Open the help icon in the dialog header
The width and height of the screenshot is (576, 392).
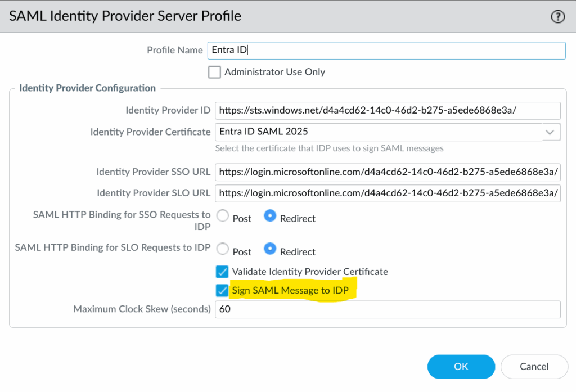click(x=557, y=17)
